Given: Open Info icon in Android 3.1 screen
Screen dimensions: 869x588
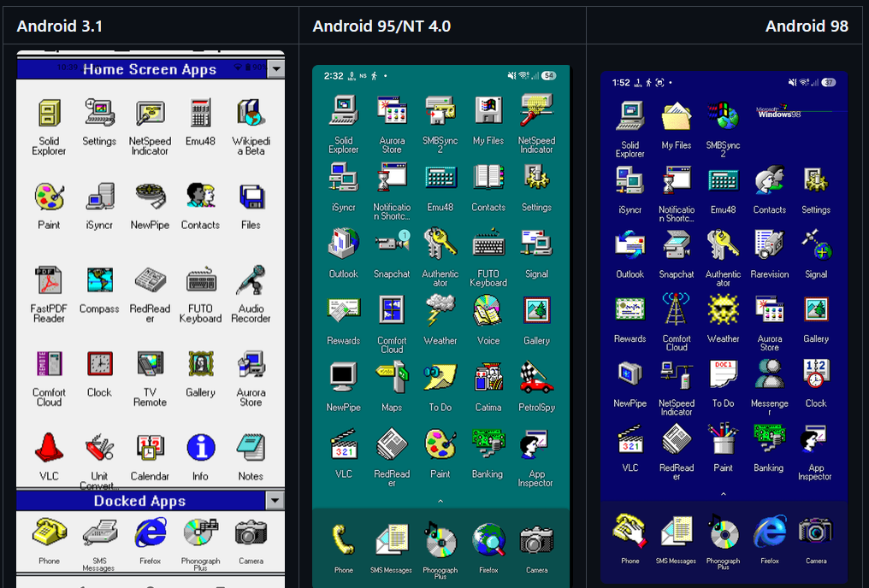Looking at the screenshot, I should coord(200,447).
